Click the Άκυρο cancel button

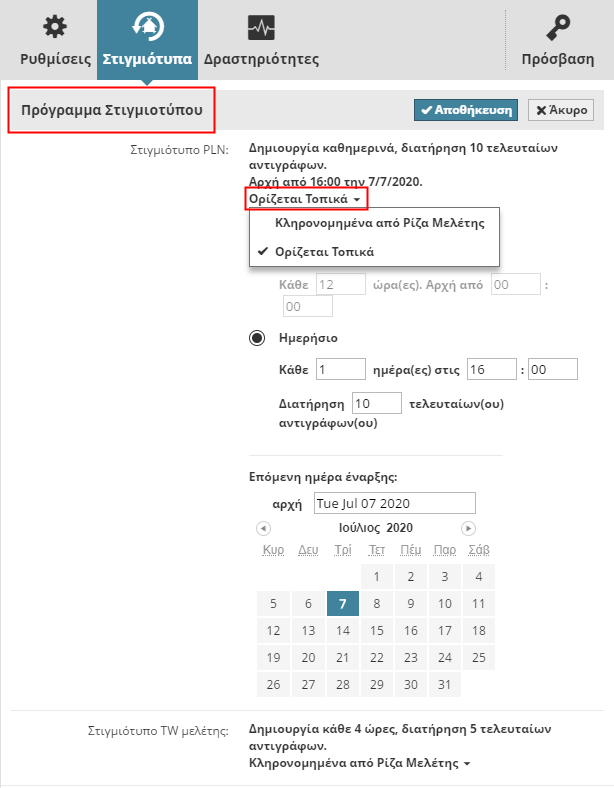(x=560, y=110)
